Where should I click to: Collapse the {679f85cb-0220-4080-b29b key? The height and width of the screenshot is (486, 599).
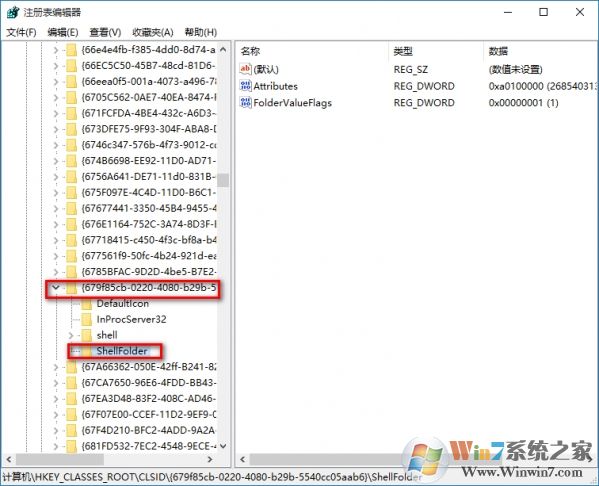pos(56,287)
